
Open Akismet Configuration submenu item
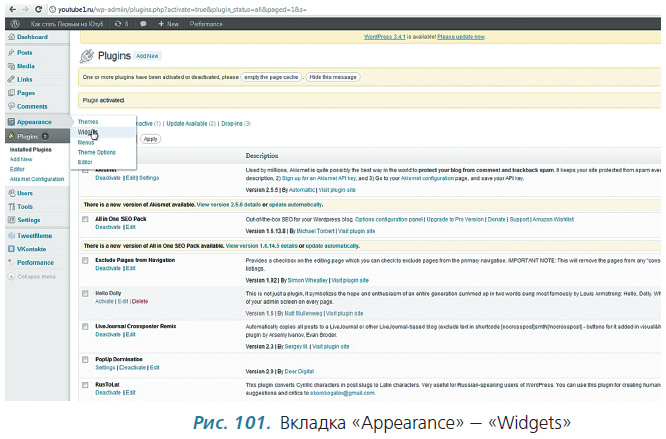37,179
